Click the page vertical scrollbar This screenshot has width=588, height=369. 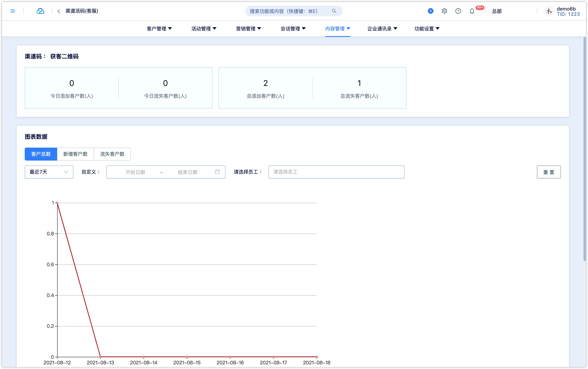coord(585,149)
